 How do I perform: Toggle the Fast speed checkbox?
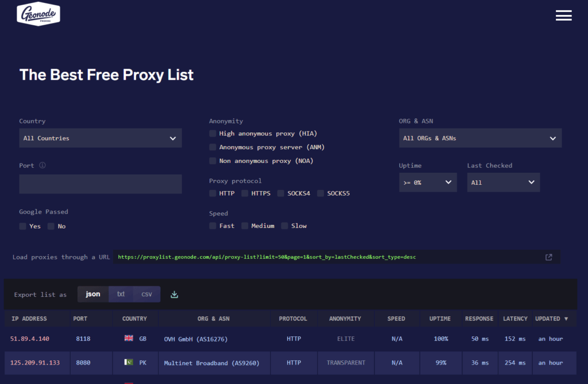[213, 226]
